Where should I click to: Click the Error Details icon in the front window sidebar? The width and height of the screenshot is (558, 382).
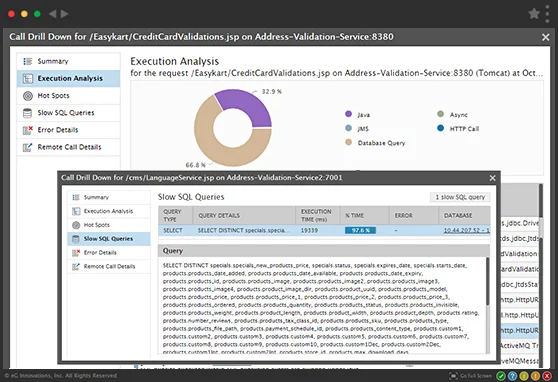click(76, 253)
